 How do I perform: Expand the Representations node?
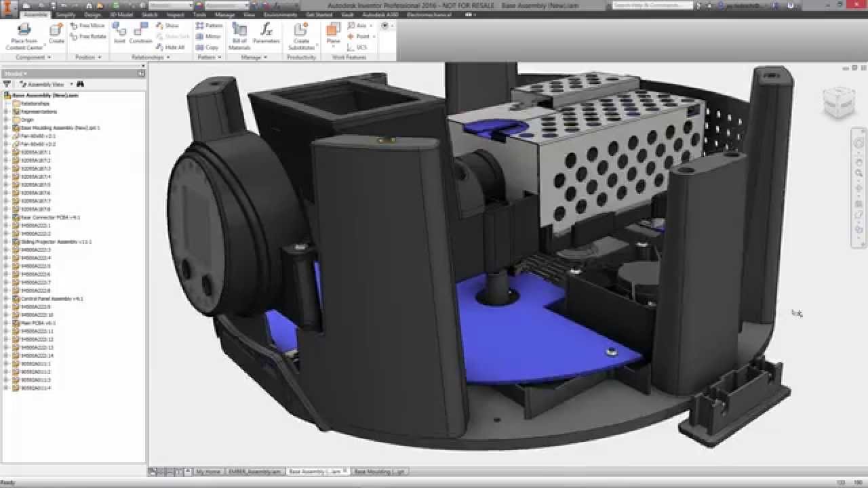click(x=7, y=111)
